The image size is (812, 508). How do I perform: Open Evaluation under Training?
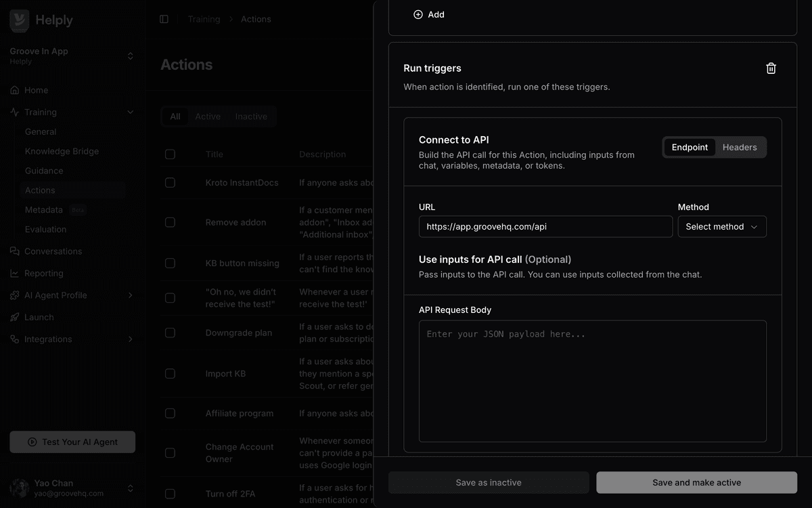coord(45,230)
